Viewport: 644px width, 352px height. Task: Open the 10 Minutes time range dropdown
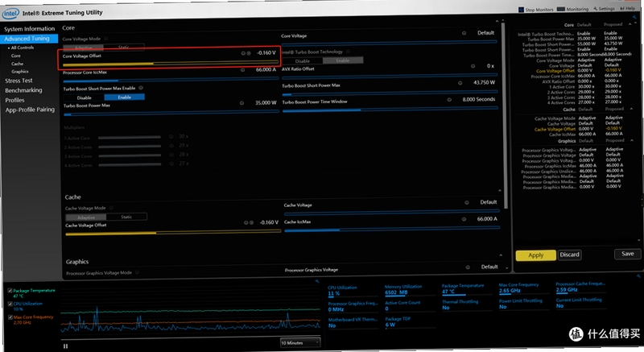tap(299, 342)
